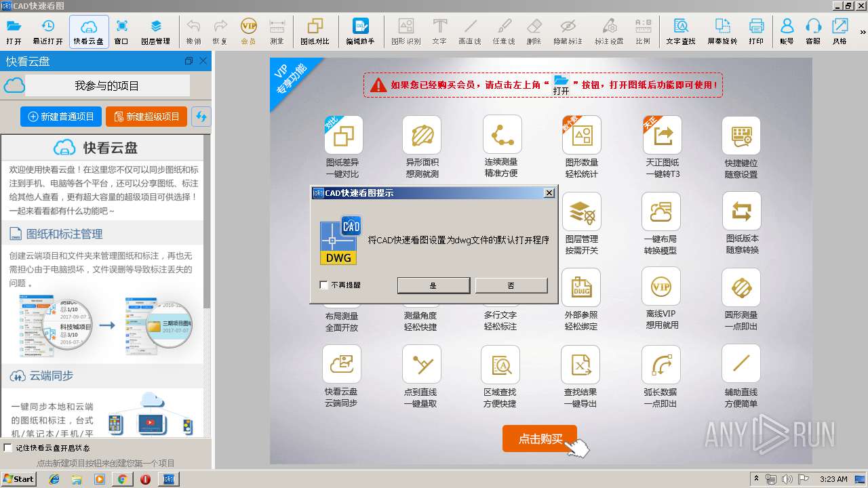Undock the 快看云盘 panel with float icon

[189, 61]
